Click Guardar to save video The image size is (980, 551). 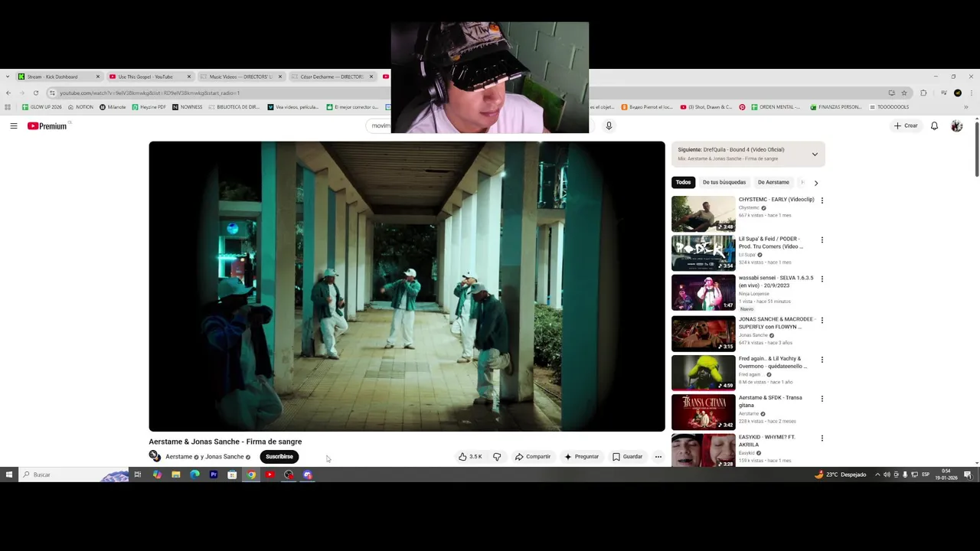628,457
